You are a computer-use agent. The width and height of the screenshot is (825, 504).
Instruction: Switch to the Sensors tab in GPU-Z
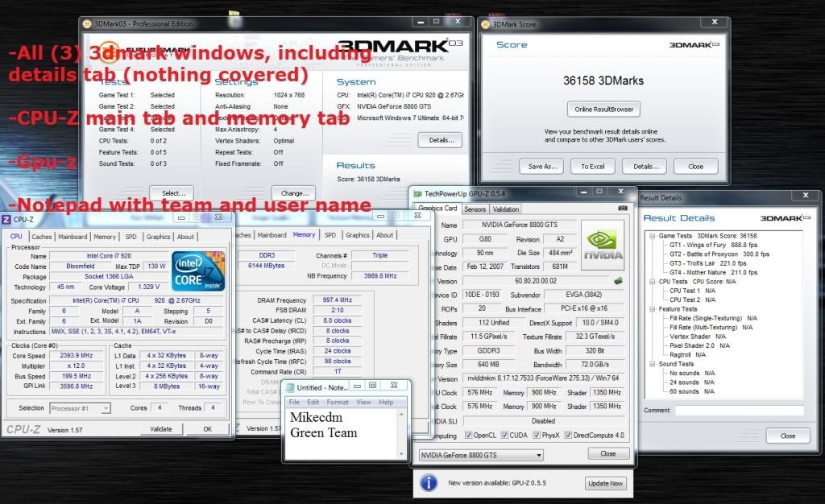click(475, 209)
